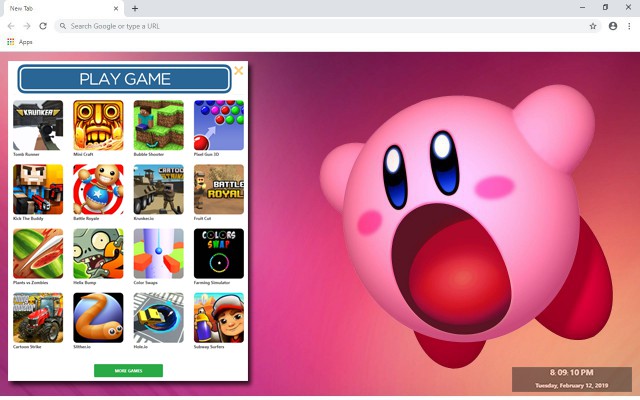Close the game panel with orange X
Image resolution: width=640 pixels, height=400 pixels.
point(239,71)
